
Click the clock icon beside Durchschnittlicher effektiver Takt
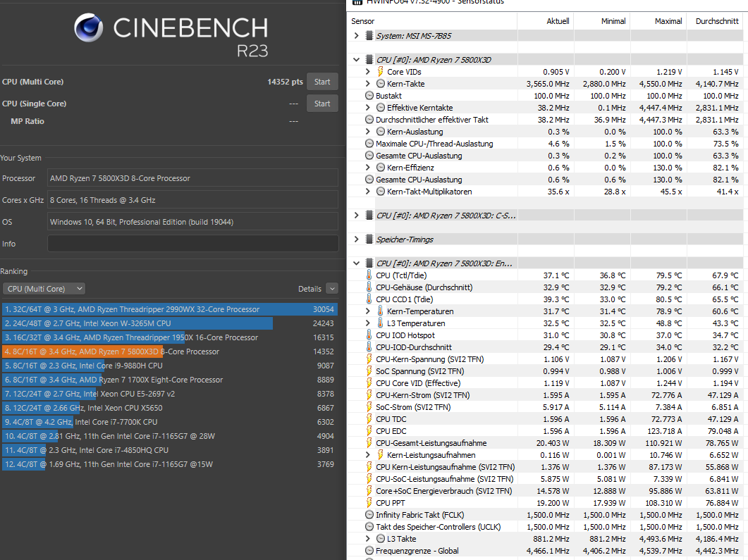pyautogui.click(x=369, y=120)
